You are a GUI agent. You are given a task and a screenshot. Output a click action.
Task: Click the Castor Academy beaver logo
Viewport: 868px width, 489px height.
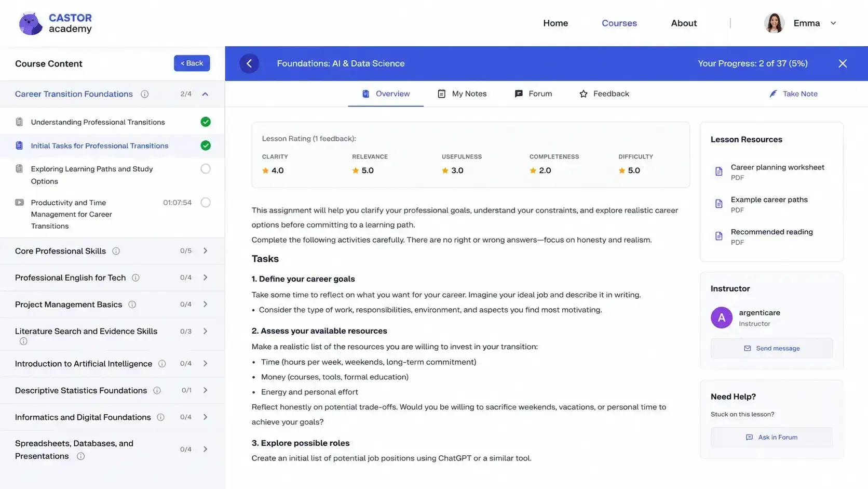click(x=30, y=23)
